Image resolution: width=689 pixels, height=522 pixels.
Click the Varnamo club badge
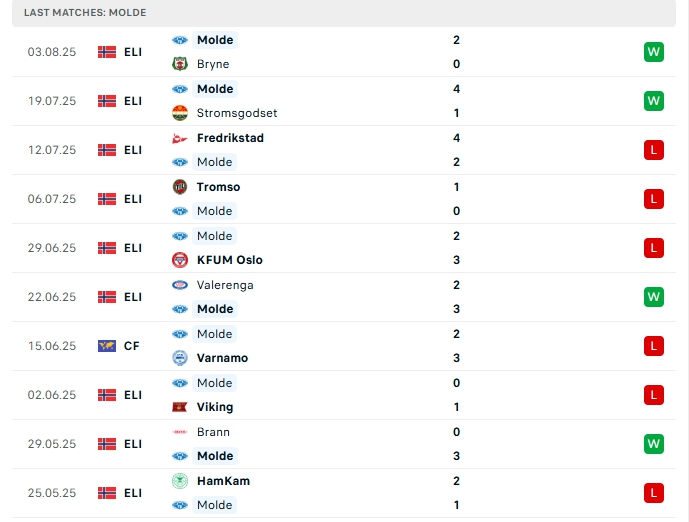click(x=180, y=358)
